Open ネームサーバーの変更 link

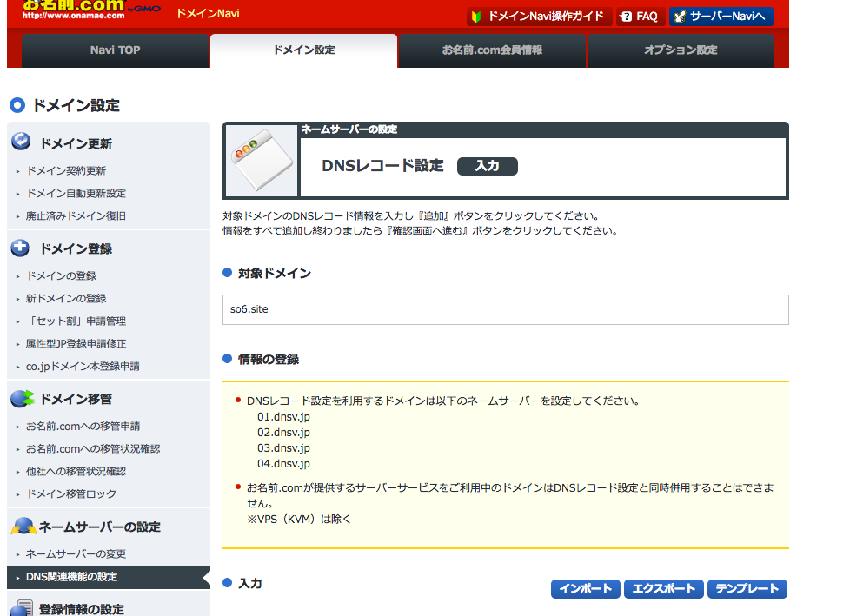coord(76,554)
